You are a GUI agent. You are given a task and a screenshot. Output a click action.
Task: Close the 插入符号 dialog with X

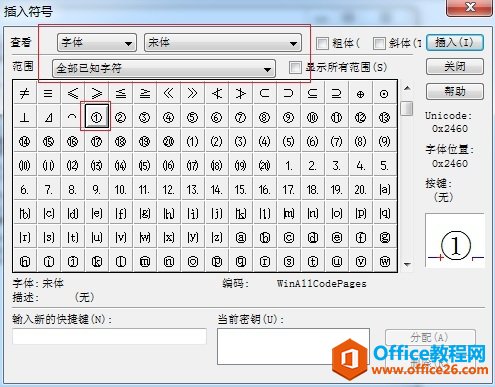click(470, 7)
